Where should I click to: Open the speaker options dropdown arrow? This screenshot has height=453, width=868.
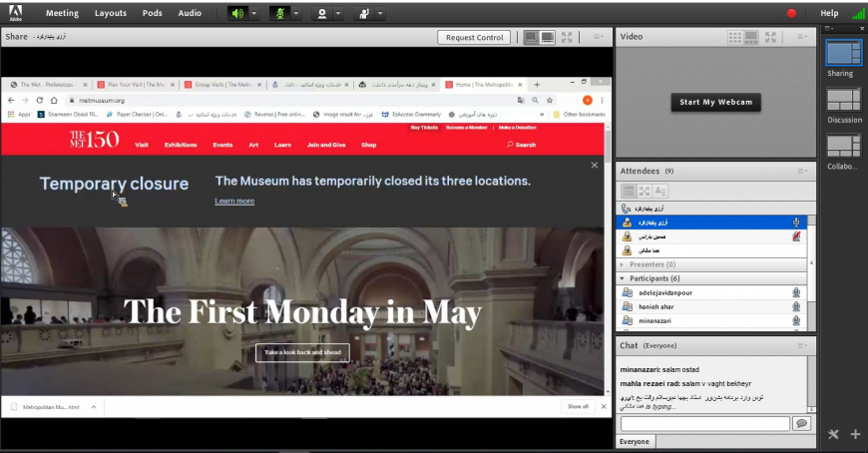(254, 13)
